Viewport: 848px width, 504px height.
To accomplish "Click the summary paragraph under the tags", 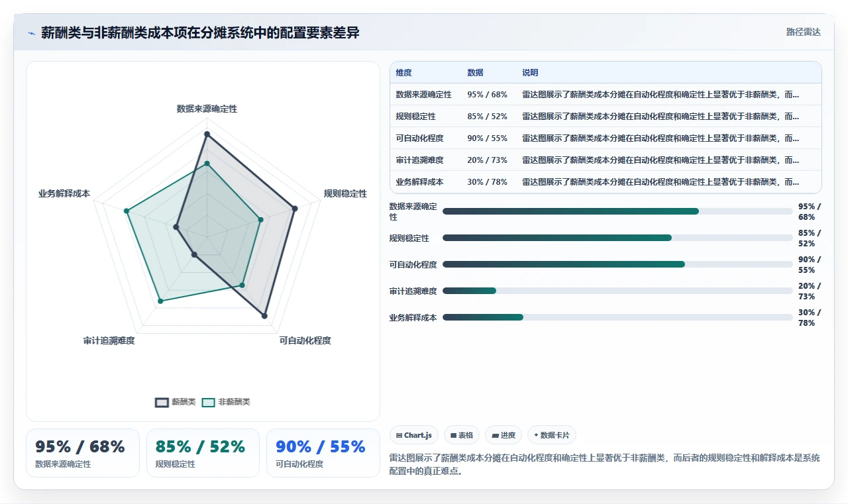I will (604, 464).
